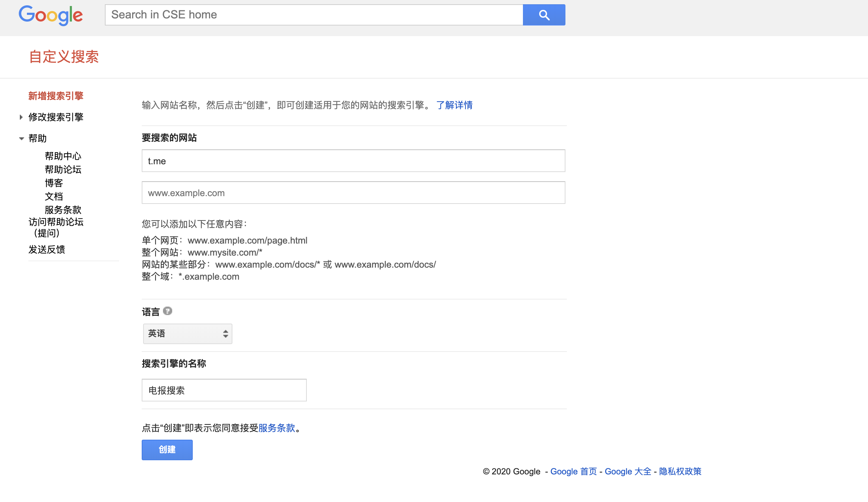Focus the Search in CSE home box
The width and height of the screenshot is (868, 502).
314,15
